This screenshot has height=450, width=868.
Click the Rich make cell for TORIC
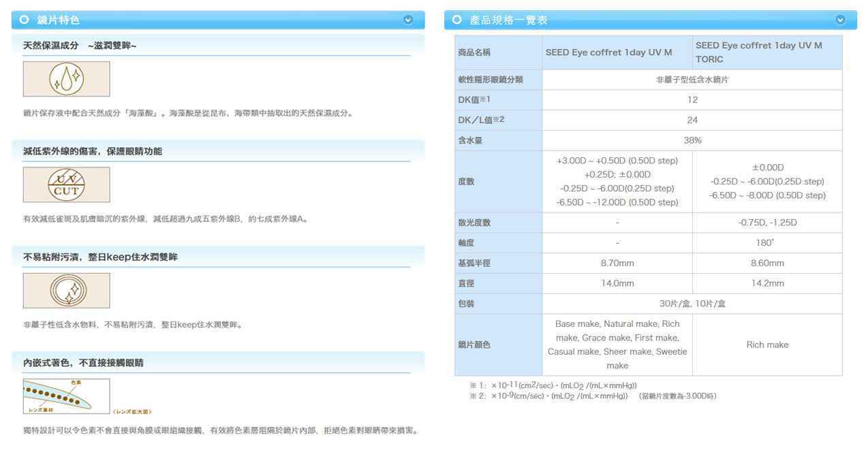click(767, 344)
